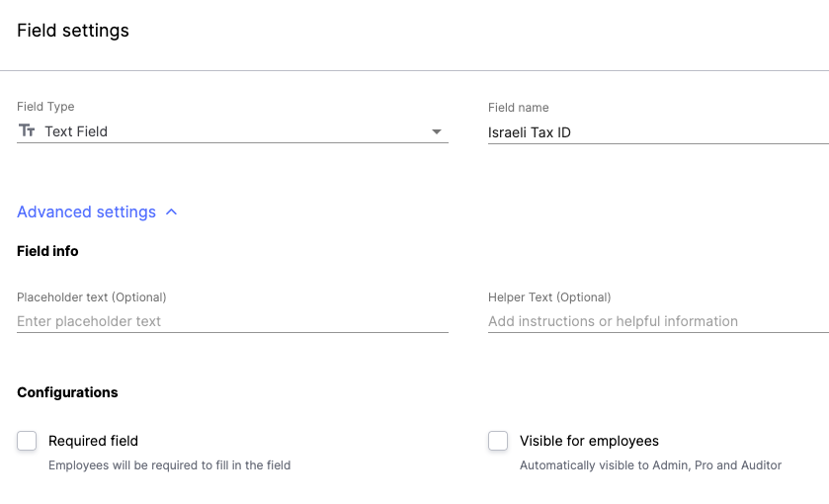The image size is (829, 504).
Task: Click the Helper Text (Optional) label
Action: tap(549, 297)
